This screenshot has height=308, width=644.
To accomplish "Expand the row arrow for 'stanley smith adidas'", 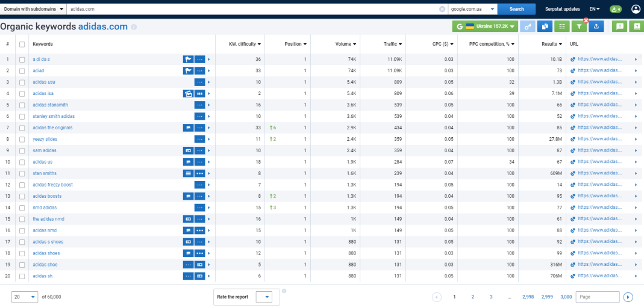I will click(x=208, y=117).
